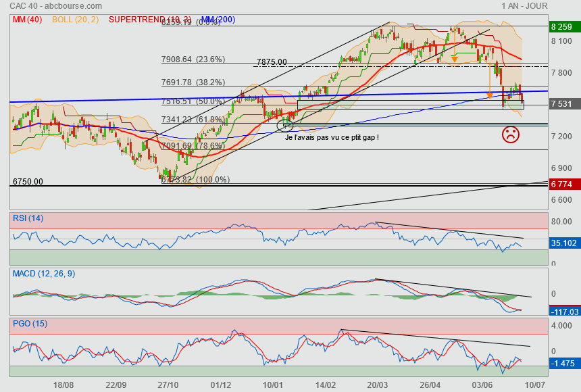
Task: Click the 03/06 date on time axis
Action: tap(482, 385)
